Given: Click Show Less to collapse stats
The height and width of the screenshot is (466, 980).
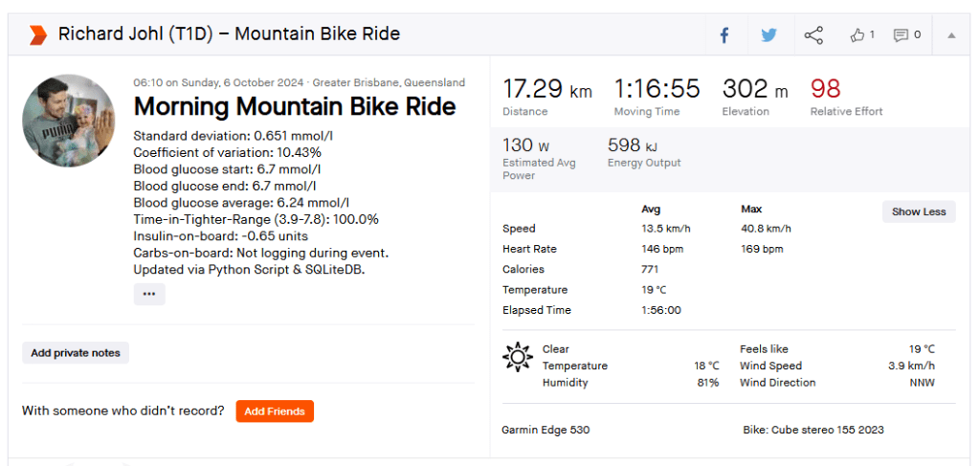Looking at the screenshot, I should pos(919,211).
